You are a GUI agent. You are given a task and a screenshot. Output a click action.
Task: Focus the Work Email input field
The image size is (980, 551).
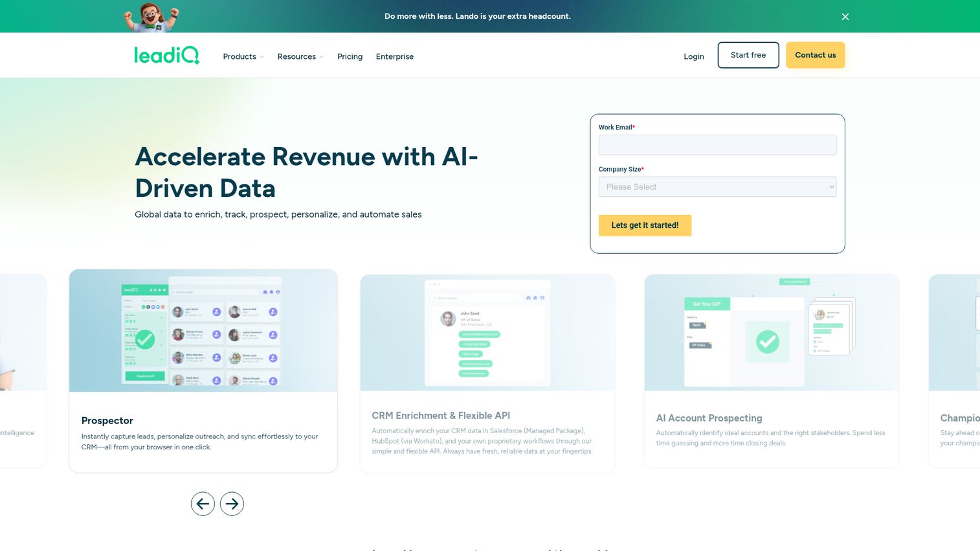pos(717,145)
